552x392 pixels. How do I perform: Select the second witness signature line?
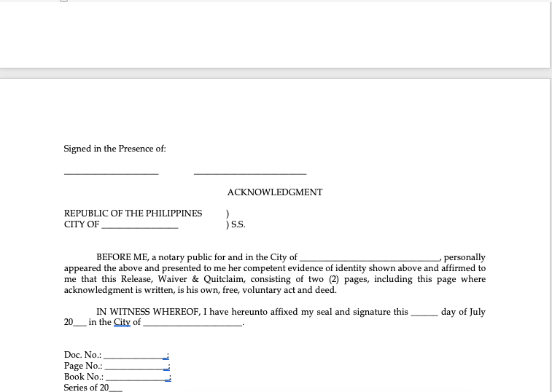(x=249, y=172)
